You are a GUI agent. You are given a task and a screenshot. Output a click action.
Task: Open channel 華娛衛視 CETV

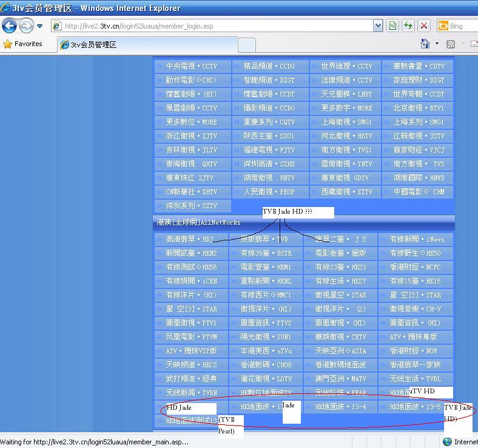[x=341, y=337]
